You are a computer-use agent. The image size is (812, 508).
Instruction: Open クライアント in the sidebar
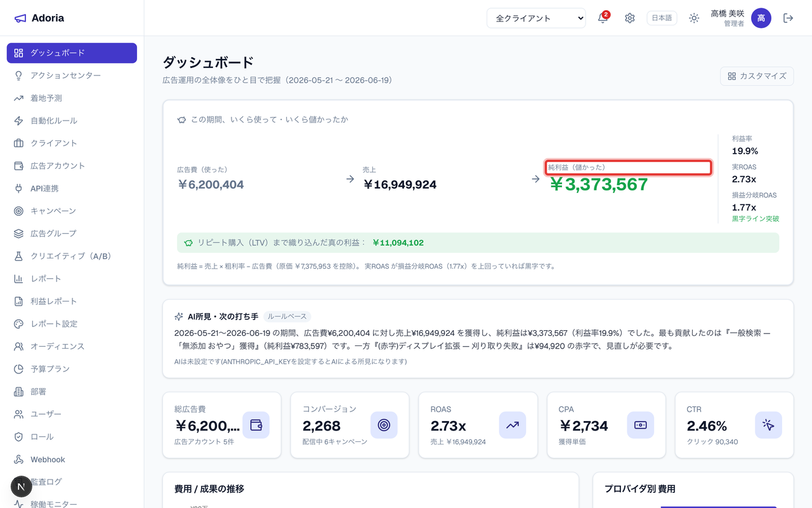72,144
